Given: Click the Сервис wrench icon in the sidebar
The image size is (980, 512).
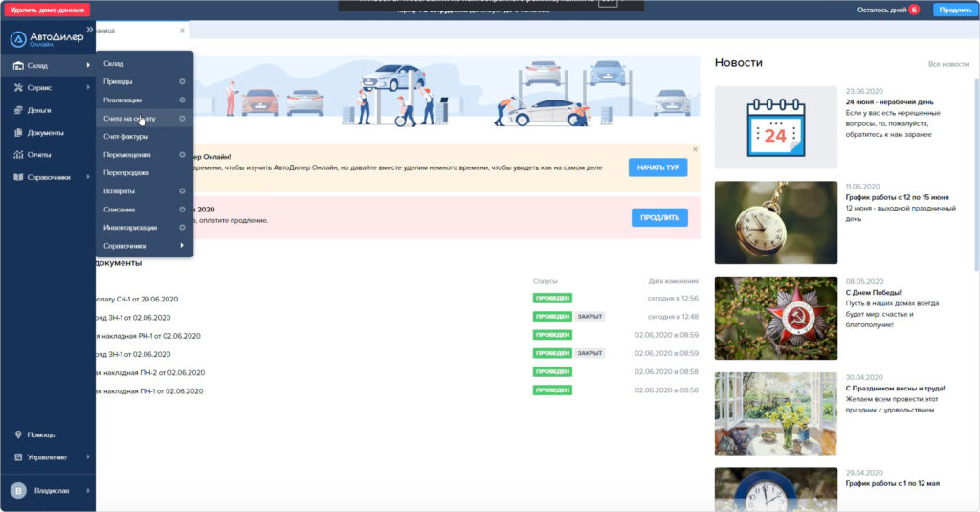Looking at the screenshot, I should coord(18,87).
